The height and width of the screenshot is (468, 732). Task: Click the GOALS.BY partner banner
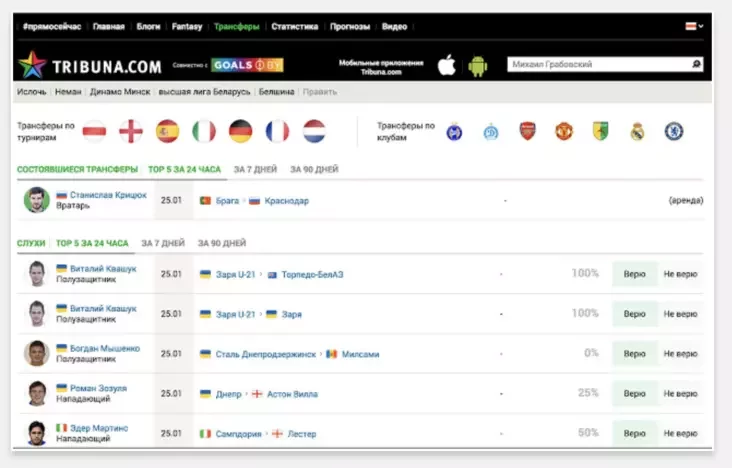(x=247, y=65)
